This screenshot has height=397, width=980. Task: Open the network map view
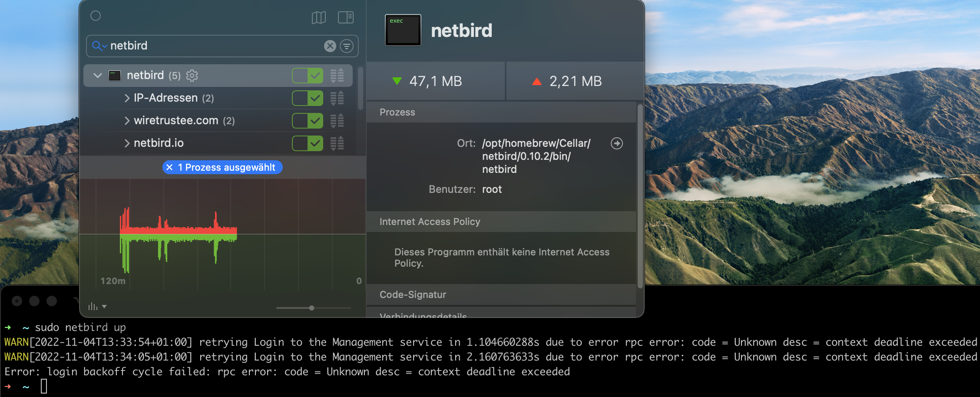click(319, 17)
